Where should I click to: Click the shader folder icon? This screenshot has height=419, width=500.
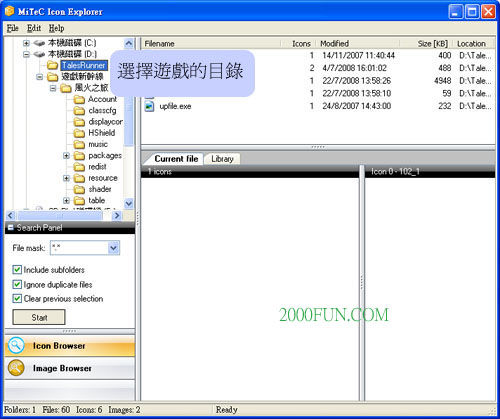pos(79,189)
